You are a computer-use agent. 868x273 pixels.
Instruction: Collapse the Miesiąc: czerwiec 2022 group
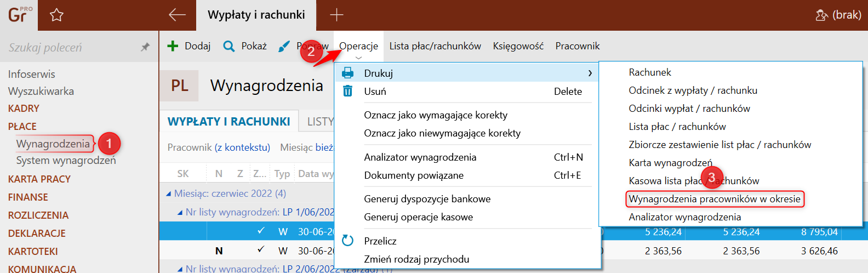coord(169,194)
